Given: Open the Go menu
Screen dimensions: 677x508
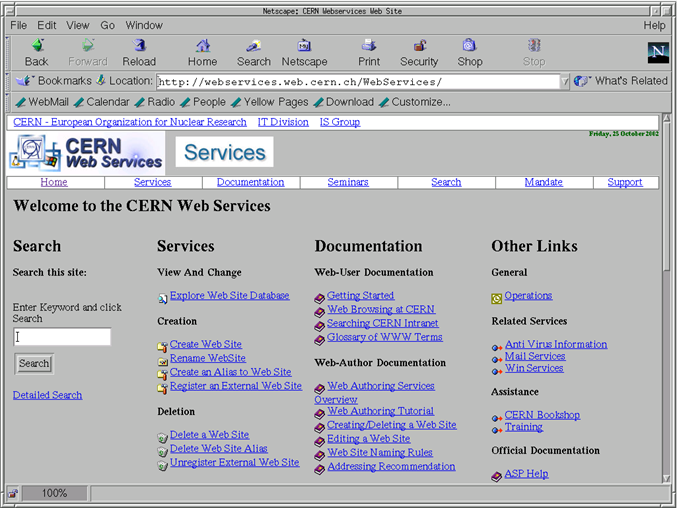Looking at the screenshot, I should point(108,25).
